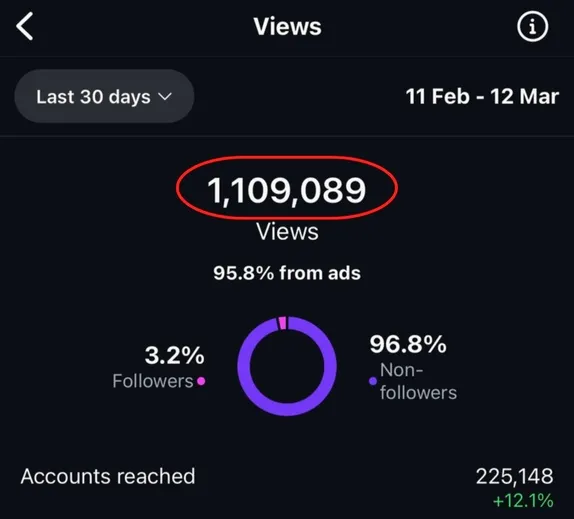
Task: Tap the 1,109,089 views total
Action: point(287,190)
